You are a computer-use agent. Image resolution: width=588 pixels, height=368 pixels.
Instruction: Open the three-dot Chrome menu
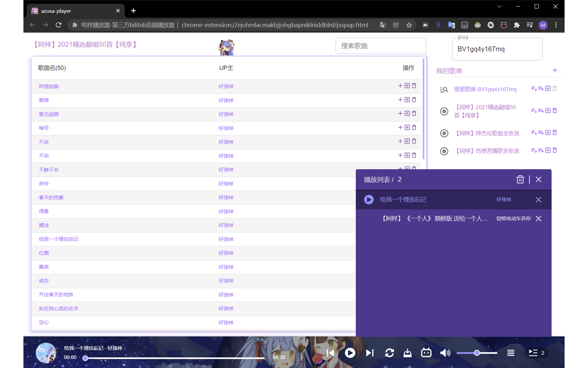[x=556, y=25]
